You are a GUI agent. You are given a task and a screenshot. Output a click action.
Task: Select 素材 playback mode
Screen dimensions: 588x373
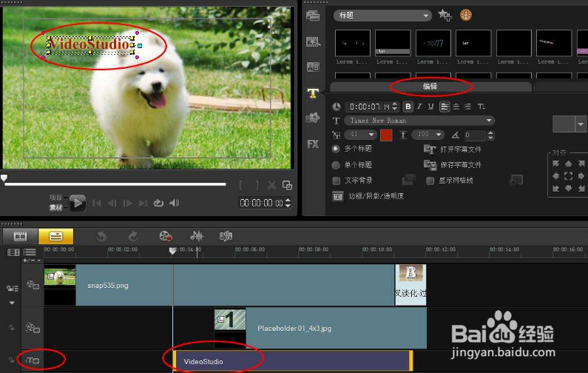(x=56, y=207)
